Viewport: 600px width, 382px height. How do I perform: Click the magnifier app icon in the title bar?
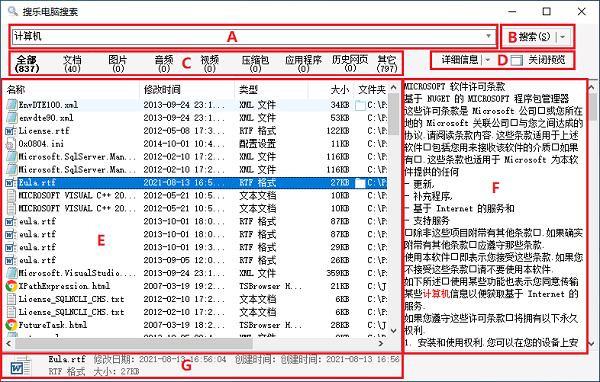coord(13,11)
